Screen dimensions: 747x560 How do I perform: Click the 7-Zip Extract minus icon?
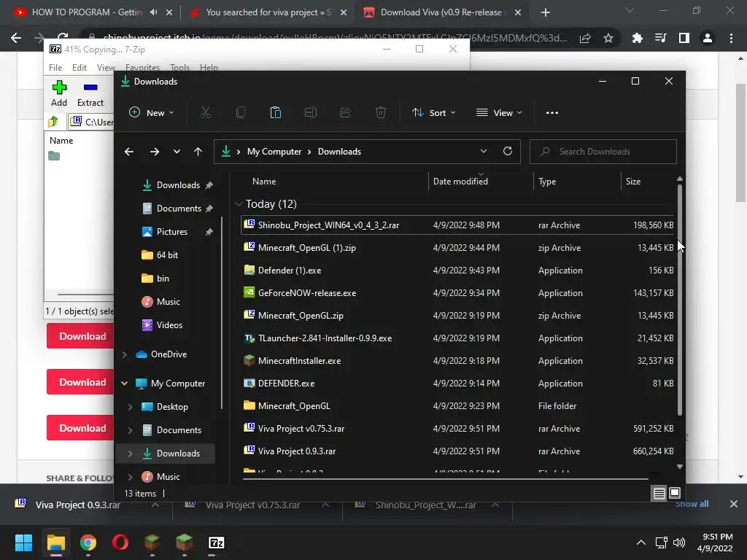point(90,87)
